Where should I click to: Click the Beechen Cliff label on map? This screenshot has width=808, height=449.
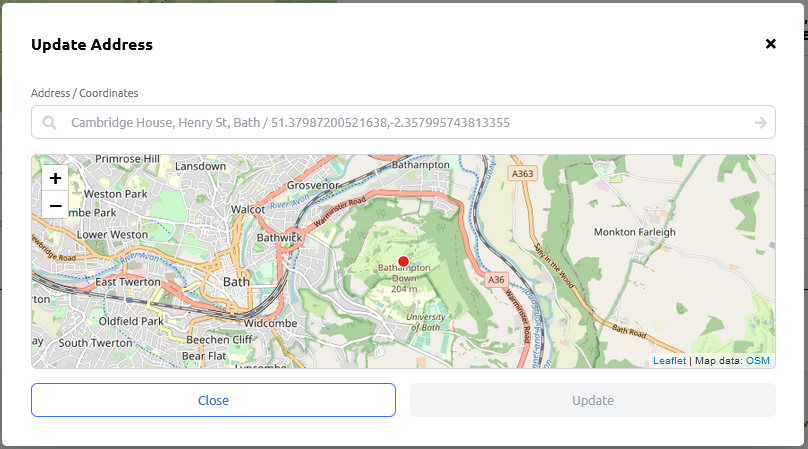tap(220, 340)
